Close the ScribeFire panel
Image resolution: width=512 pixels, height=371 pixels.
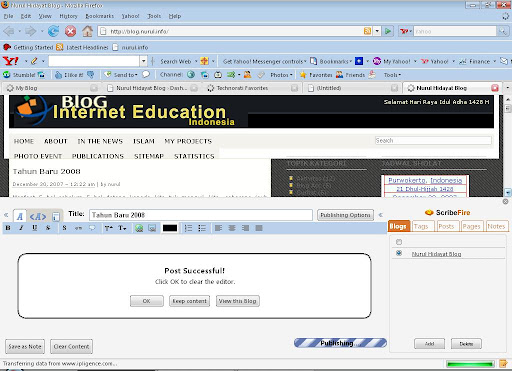[x=505, y=202]
